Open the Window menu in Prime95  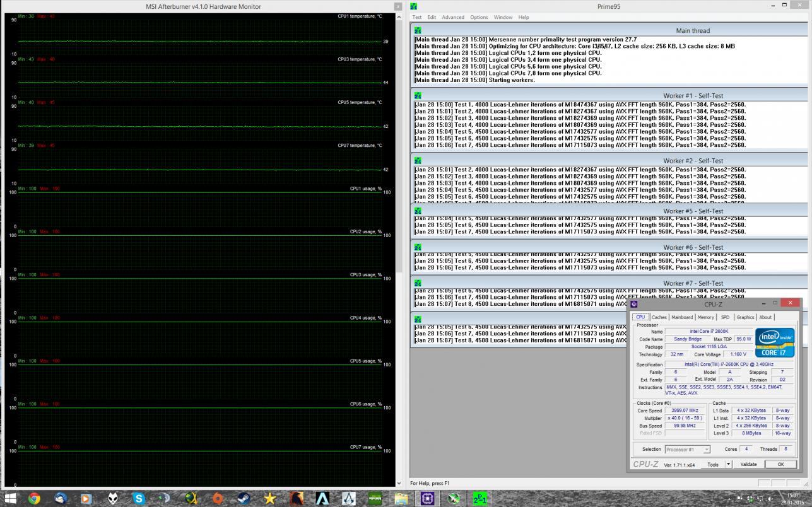pyautogui.click(x=503, y=17)
